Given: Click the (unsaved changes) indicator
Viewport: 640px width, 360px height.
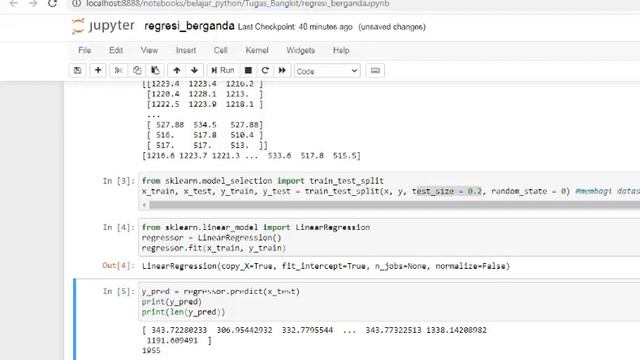Looking at the screenshot, I should (392, 27).
